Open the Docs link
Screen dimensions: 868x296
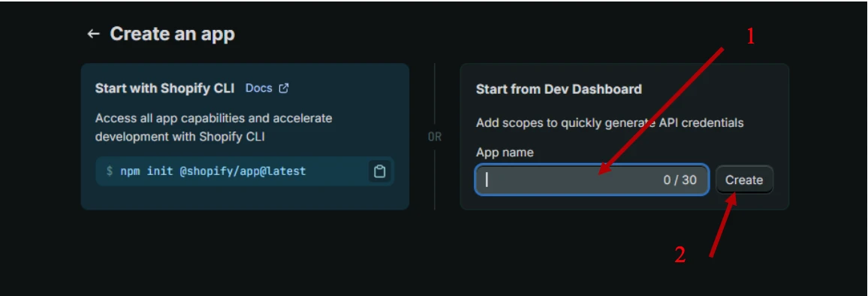tap(258, 88)
